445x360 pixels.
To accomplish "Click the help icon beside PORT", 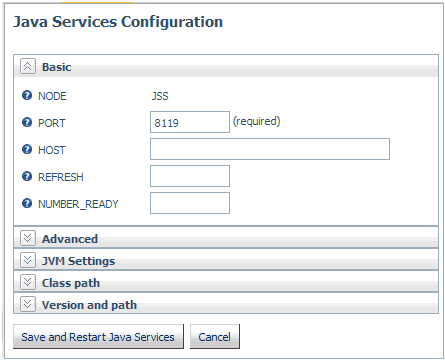I will 27,122.
